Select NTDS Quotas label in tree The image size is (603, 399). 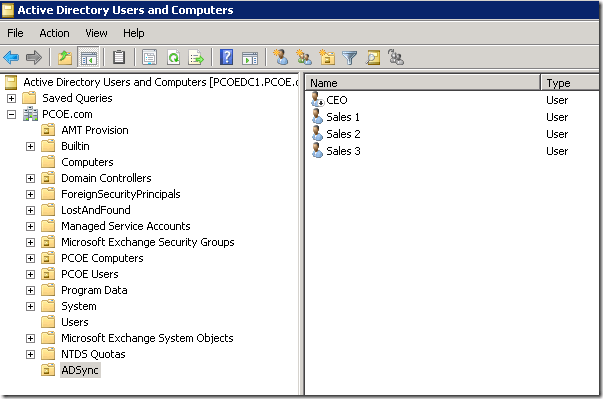[x=93, y=354]
